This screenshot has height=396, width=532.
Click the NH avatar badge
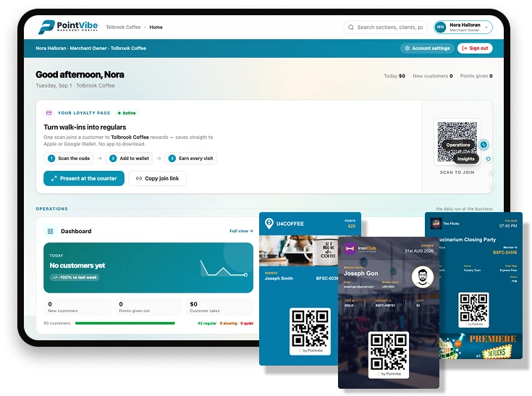(x=440, y=27)
